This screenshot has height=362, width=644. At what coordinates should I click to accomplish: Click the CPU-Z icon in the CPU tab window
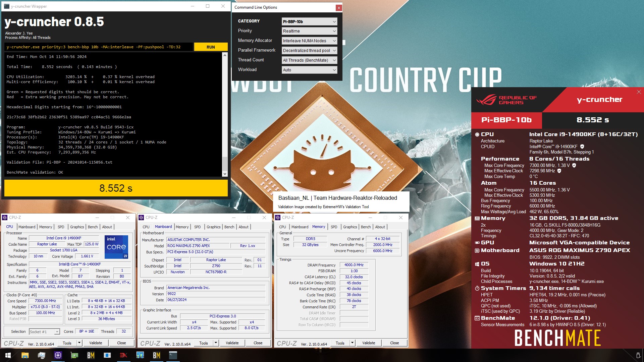[5, 218]
